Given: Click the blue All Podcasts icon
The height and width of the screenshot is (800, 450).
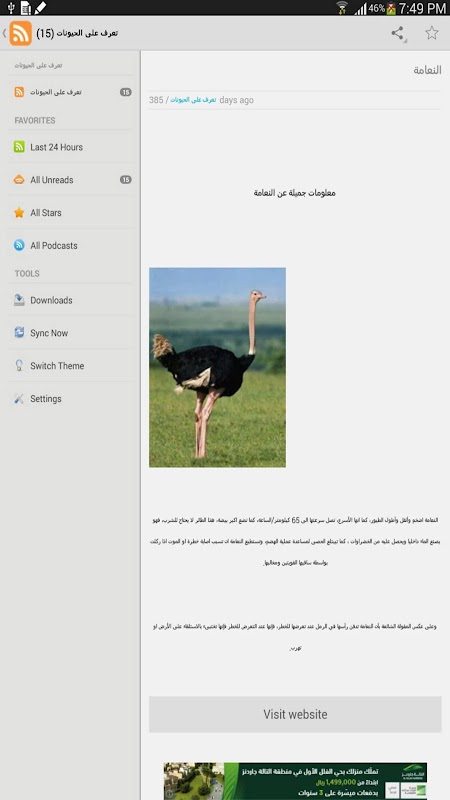Looking at the screenshot, I should coord(19,245).
